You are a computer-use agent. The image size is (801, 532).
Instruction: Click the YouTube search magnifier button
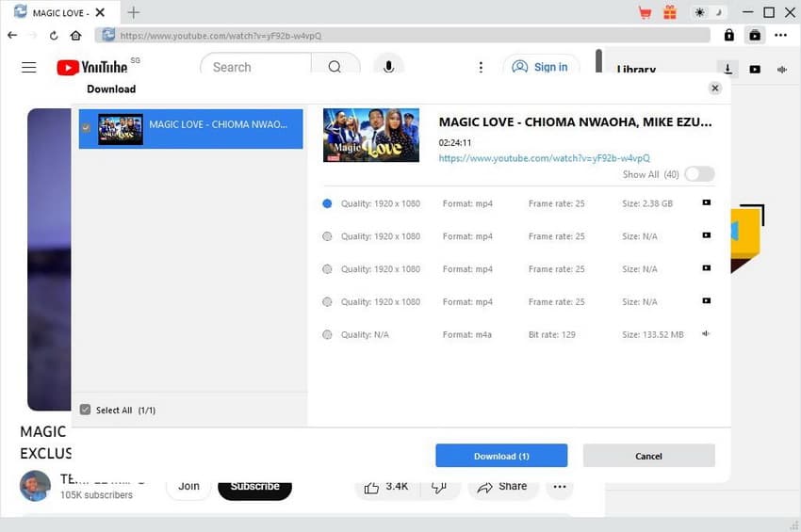coord(335,67)
